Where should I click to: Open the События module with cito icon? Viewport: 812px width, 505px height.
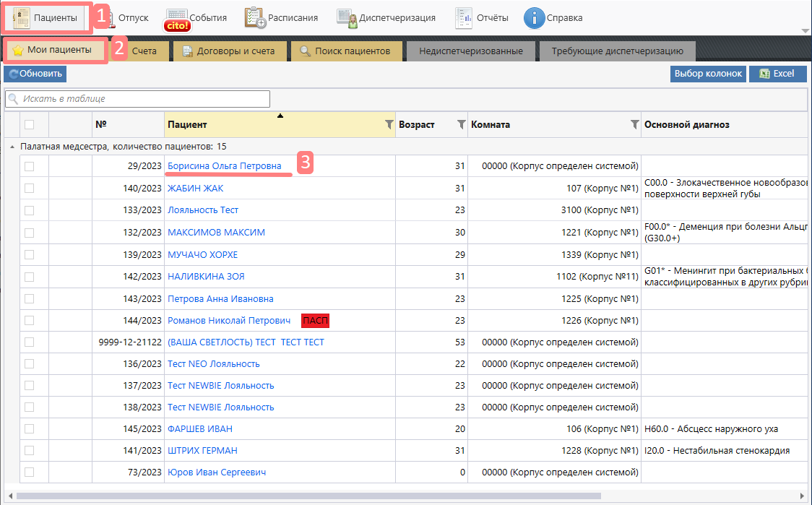(x=177, y=20)
